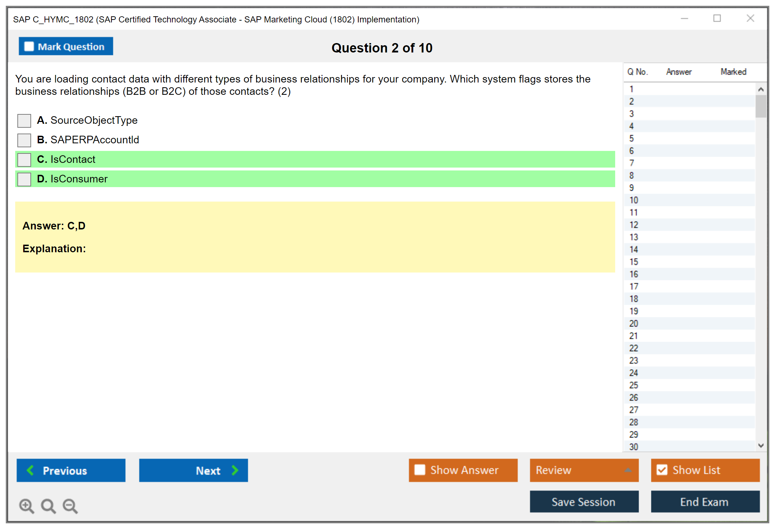778x532 pixels.
Task: Toggle the Show Answer checkbox
Action: click(x=420, y=470)
